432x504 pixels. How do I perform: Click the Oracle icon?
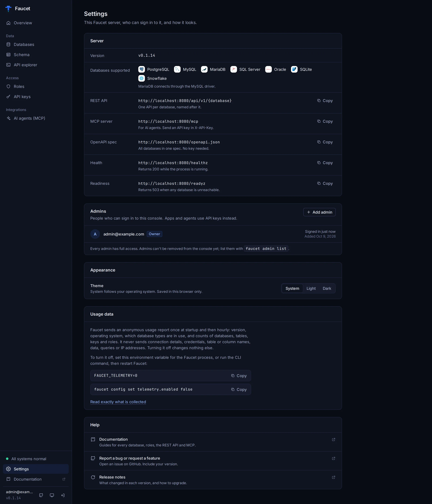pos(269,69)
